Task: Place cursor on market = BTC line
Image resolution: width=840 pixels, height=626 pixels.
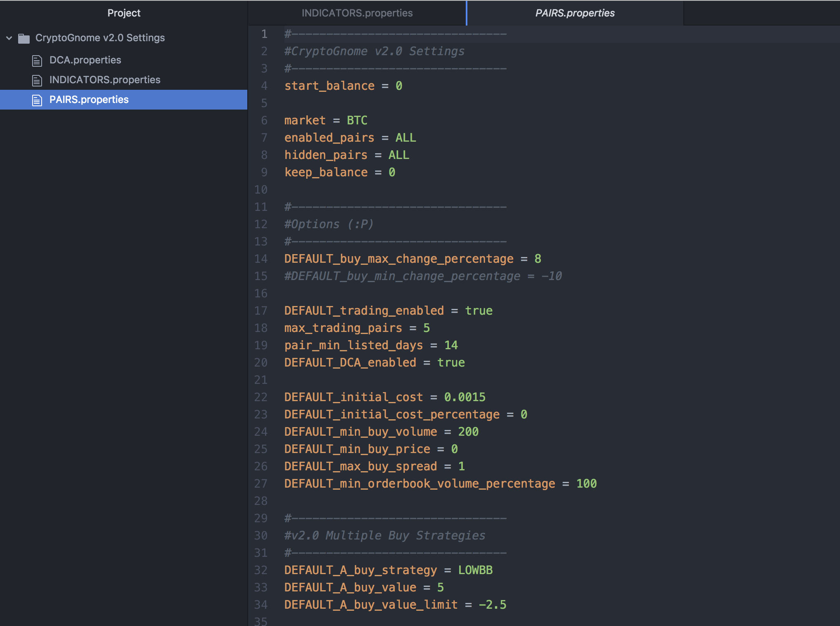Action: 325,121
